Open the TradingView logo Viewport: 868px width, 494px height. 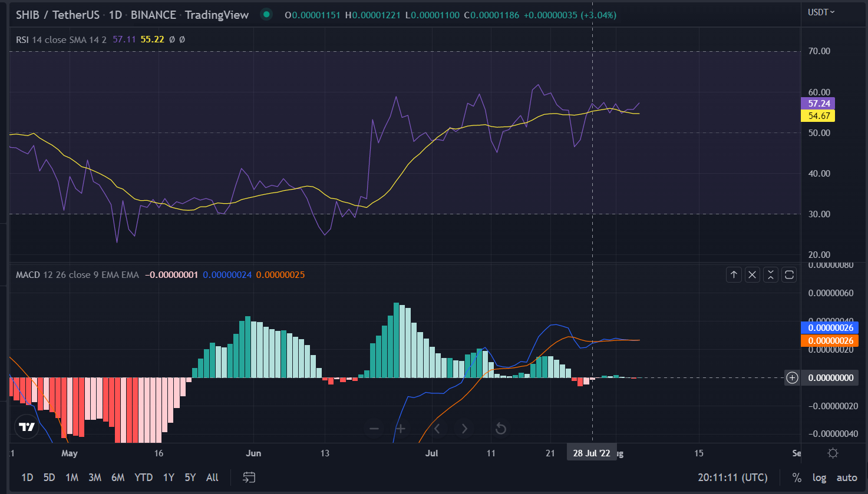click(27, 427)
